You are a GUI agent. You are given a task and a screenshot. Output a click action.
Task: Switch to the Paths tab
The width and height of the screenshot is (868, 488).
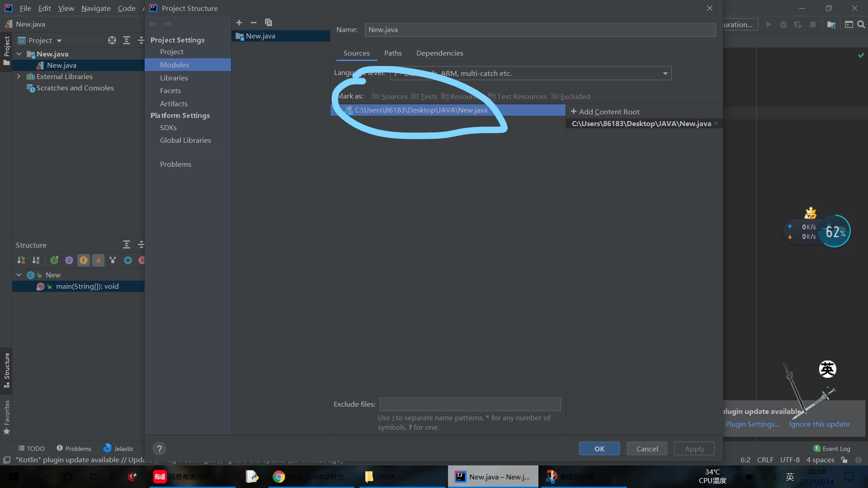click(393, 53)
